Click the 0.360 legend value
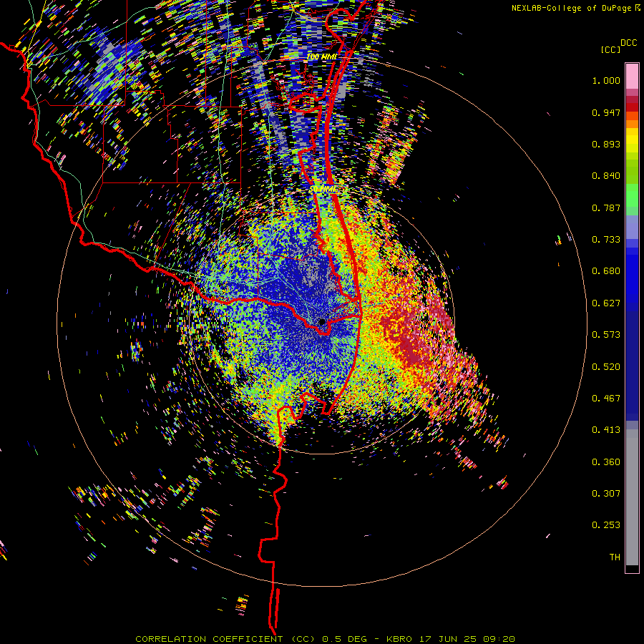The image size is (644, 644). (606, 462)
